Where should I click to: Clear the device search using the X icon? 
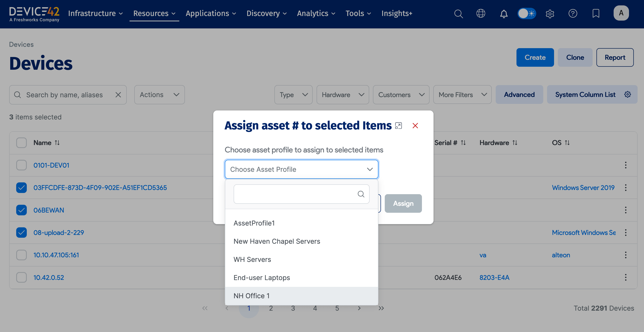point(118,95)
